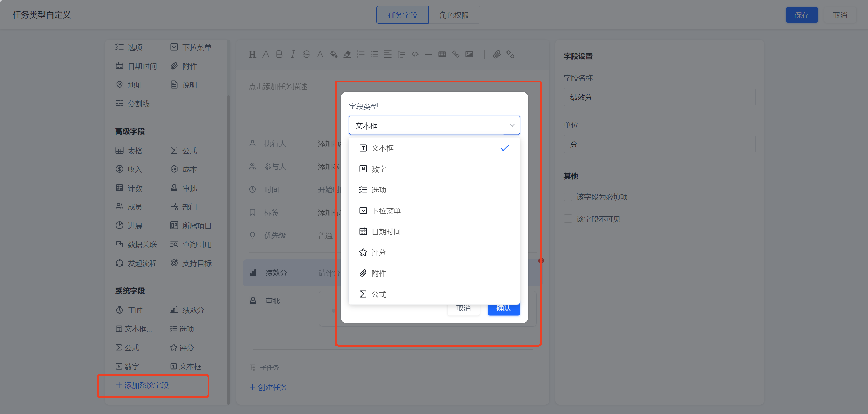Click 点击添加任务描述 description area

pyautogui.click(x=278, y=86)
